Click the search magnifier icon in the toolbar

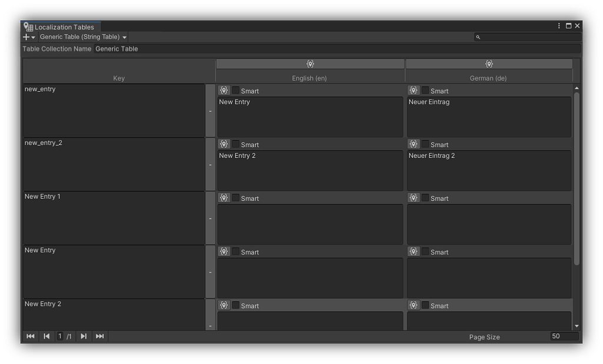click(478, 37)
